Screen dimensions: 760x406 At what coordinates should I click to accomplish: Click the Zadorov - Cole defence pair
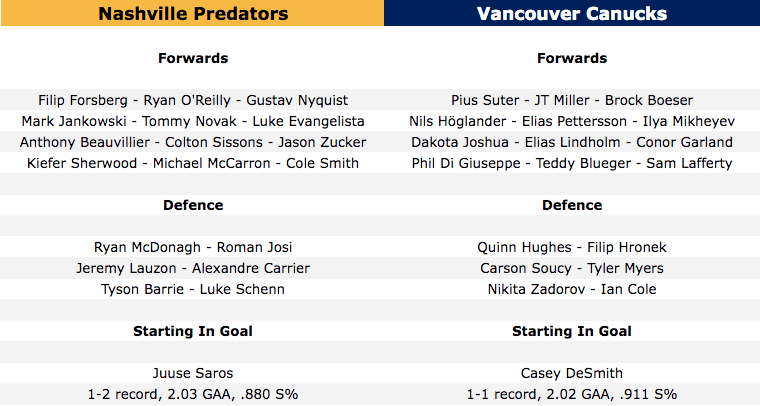571,289
